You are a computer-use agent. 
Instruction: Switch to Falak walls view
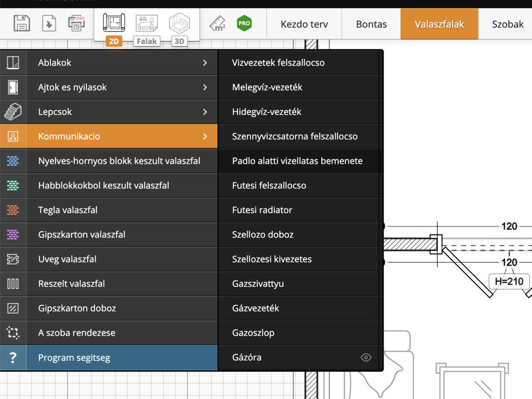coord(146,29)
